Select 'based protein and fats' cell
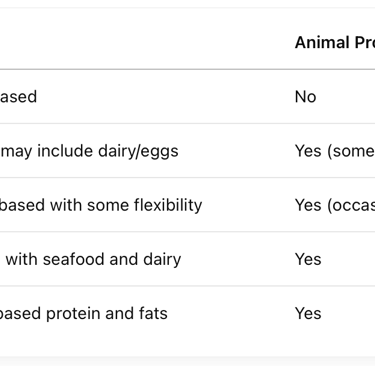 click(84, 313)
